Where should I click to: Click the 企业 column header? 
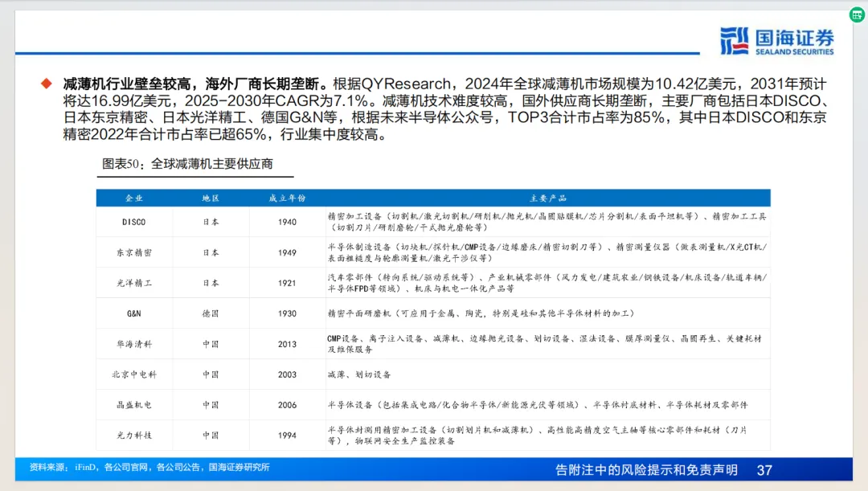[x=134, y=198]
